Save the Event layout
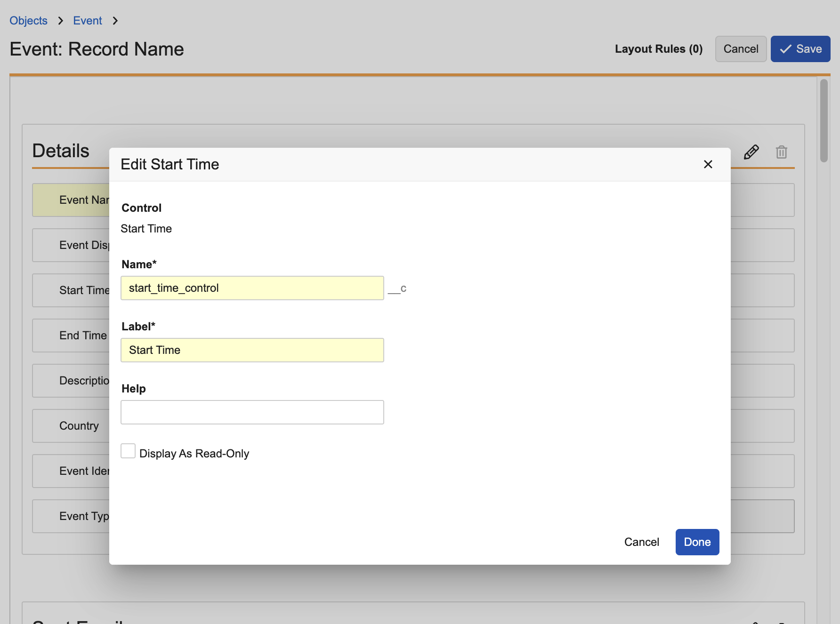 point(800,49)
